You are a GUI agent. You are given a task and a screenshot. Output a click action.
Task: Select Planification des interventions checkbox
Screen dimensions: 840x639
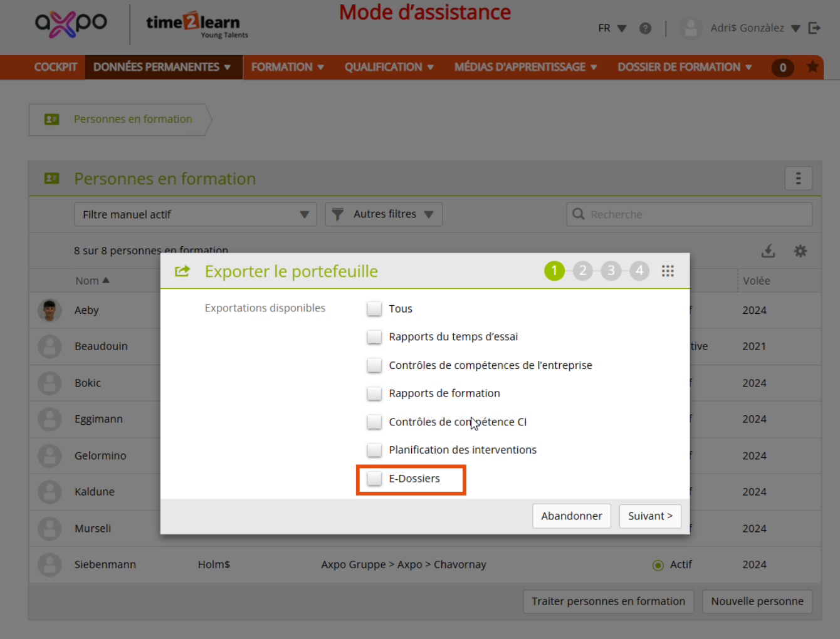[374, 450]
